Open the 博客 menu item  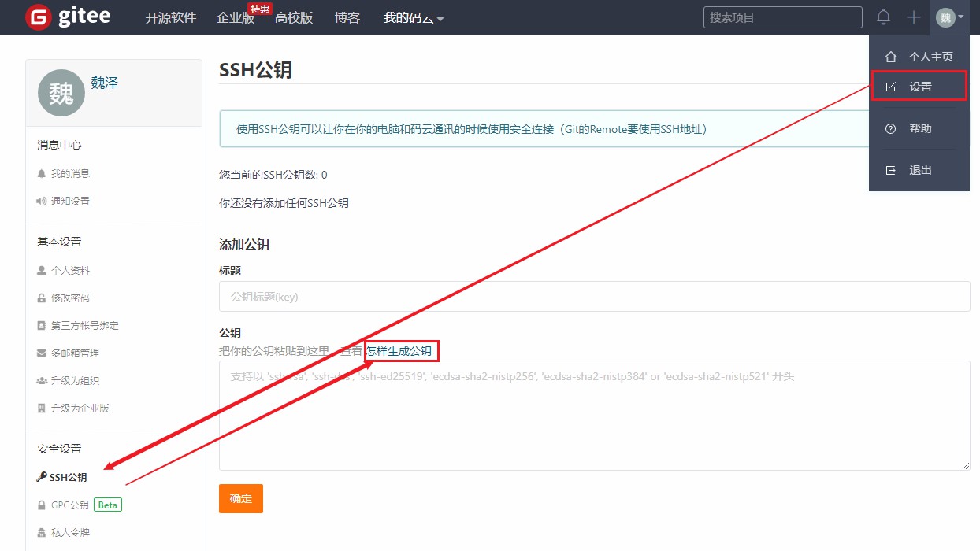coord(347,17)
